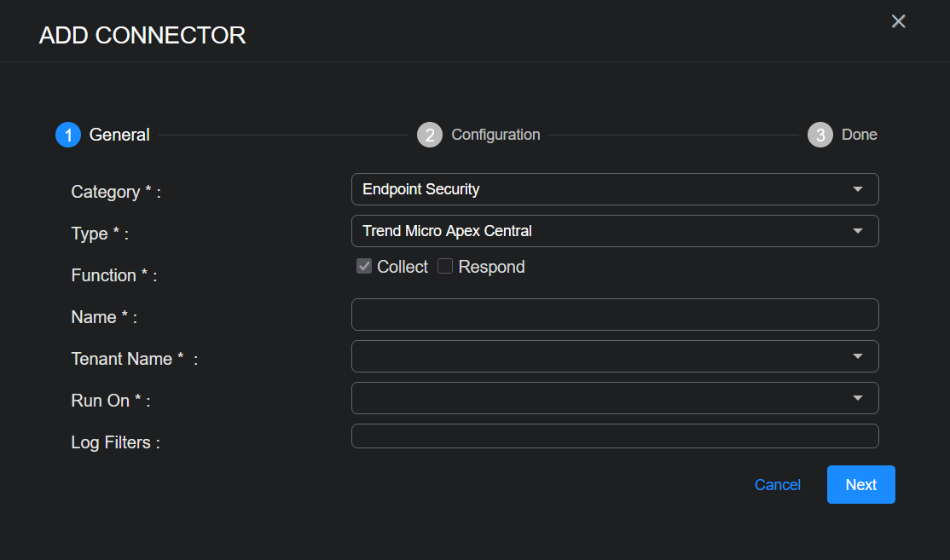This screenshot has height=560, width=950.
Task: Close the Add Connector dialog with X
Action: [898, 21]
